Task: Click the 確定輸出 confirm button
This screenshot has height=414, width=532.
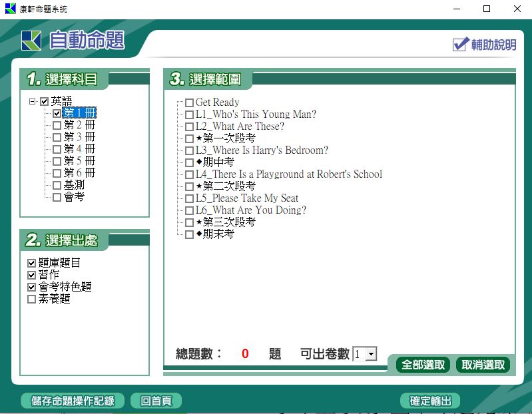Action: pyautogui.click(x=430, y=401)
